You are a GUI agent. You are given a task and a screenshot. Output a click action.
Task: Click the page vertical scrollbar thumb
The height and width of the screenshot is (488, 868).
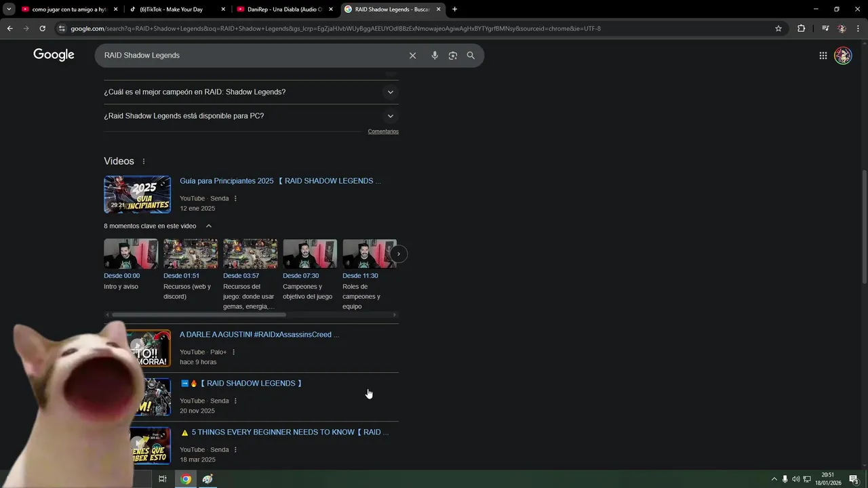[x=864, y=226]
